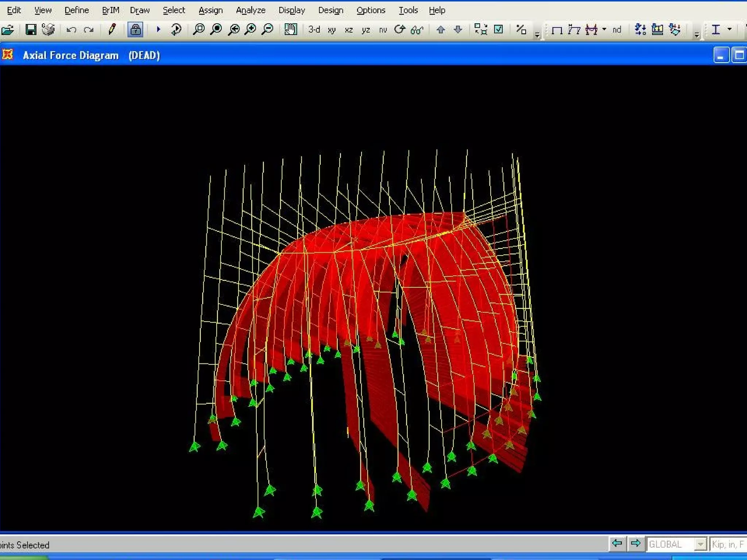
Task: Click the Set Display Options checkmark icon
Action: [x=498, y=29]
